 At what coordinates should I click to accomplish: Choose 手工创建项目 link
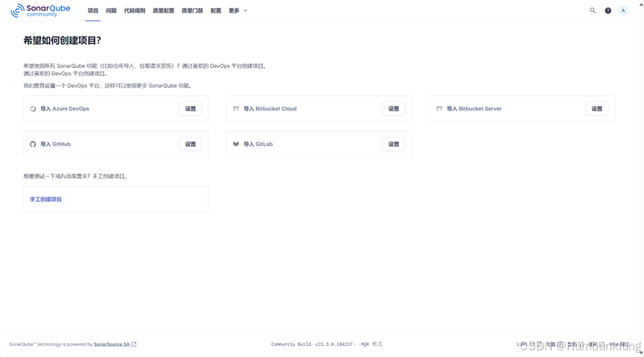tap(45, 200)
